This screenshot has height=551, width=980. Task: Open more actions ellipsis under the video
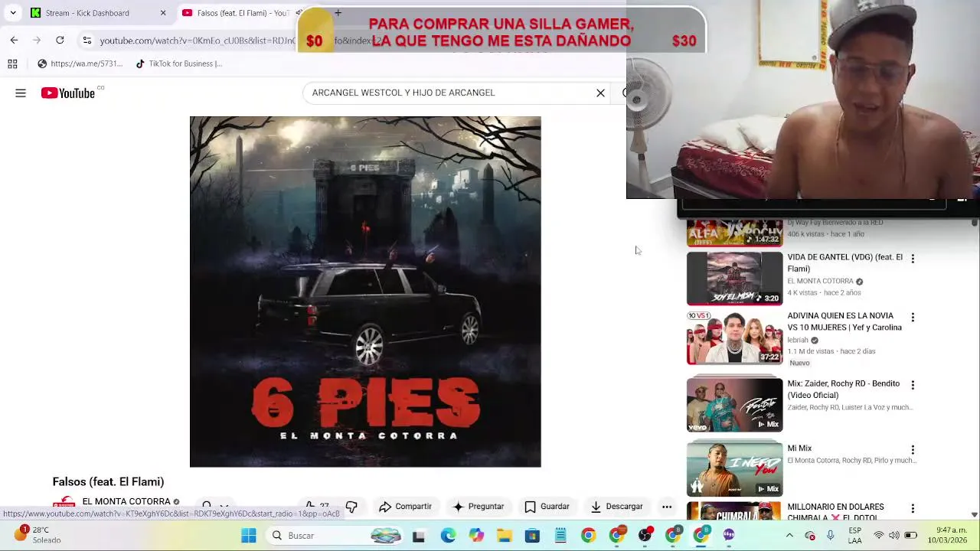click(x=667, y=507)
